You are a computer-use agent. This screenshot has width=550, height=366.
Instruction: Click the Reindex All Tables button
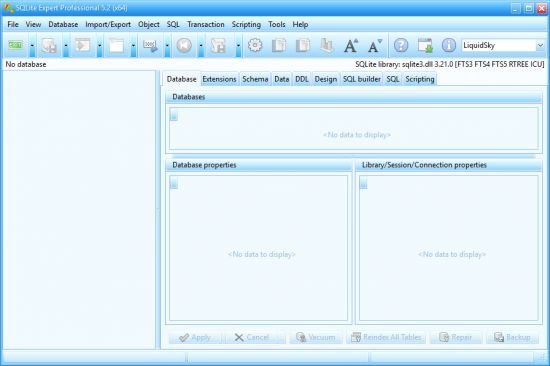pyautogui.click(x=386, y=337)
